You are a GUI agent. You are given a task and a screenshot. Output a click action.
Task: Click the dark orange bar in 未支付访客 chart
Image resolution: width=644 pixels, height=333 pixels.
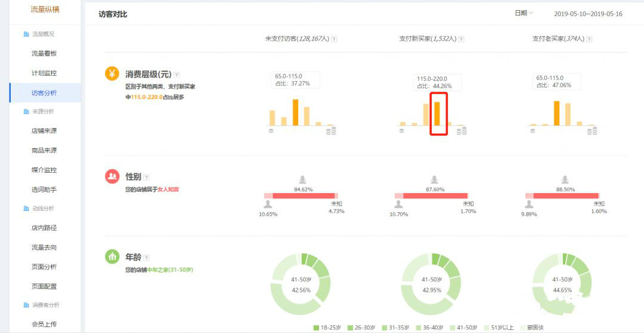click(x=295, y=113)
